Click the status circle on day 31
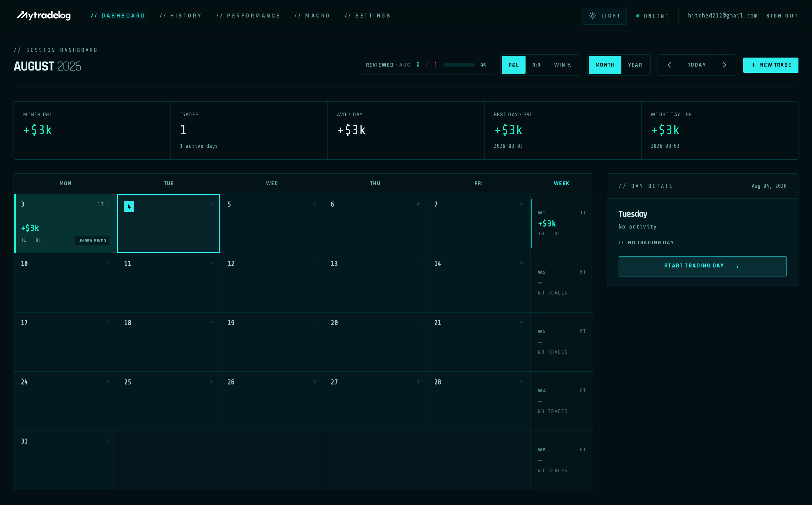The height and width of the screenshot is (505, 812). coord(108,441)
